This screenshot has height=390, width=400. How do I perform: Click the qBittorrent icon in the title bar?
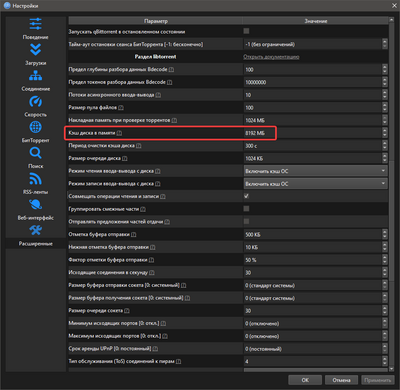pyautogui.click(x=7, y=5)
